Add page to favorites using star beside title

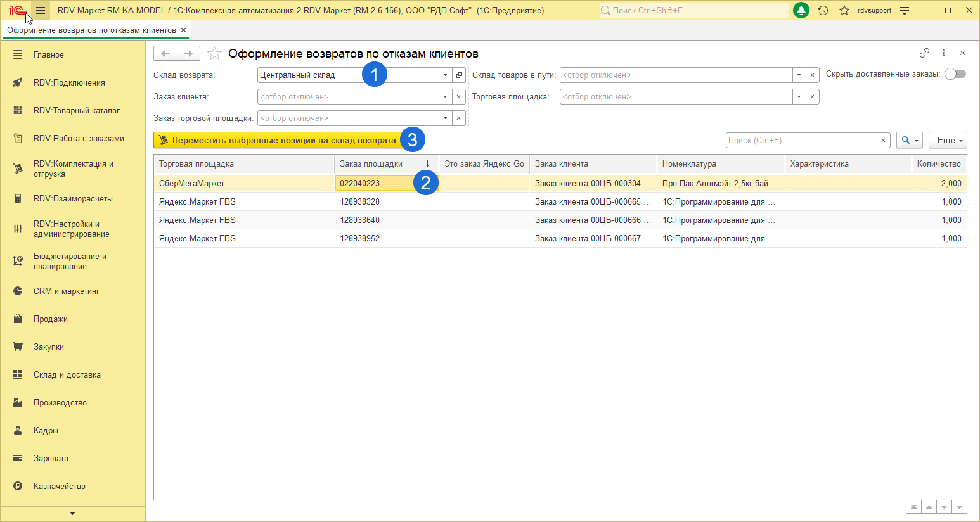[x=215, y=54]
